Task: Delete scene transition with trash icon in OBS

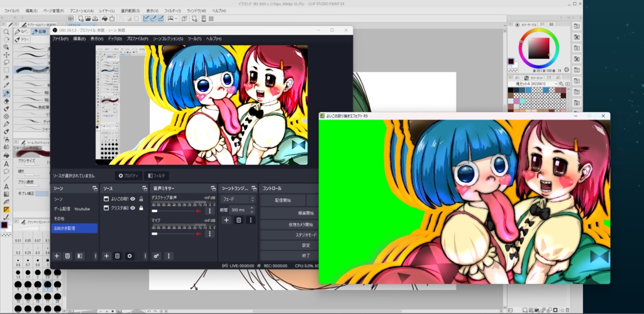Action: click(238, 220)
